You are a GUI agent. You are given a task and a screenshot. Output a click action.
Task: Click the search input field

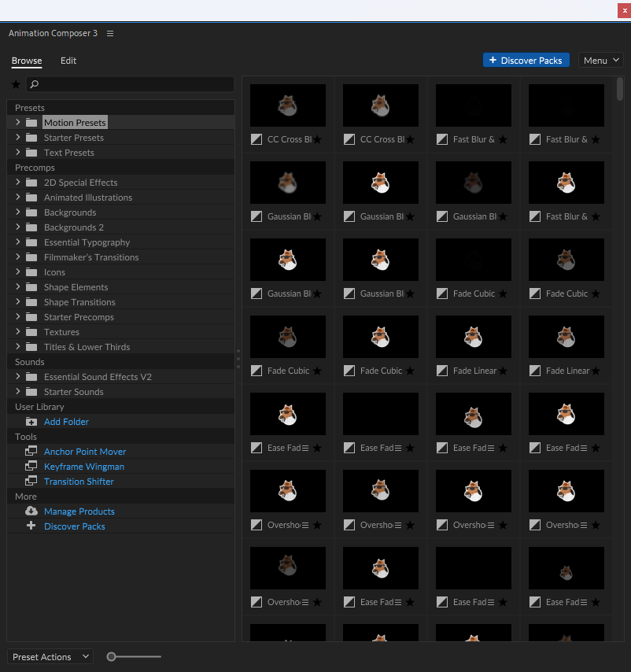coord(131,84)
